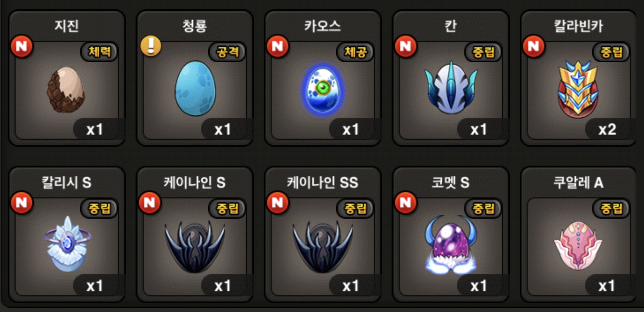644x312 pixels.
Task: Click the 체공 tag on the 카오스 card
Action: (x=355, y=52)
